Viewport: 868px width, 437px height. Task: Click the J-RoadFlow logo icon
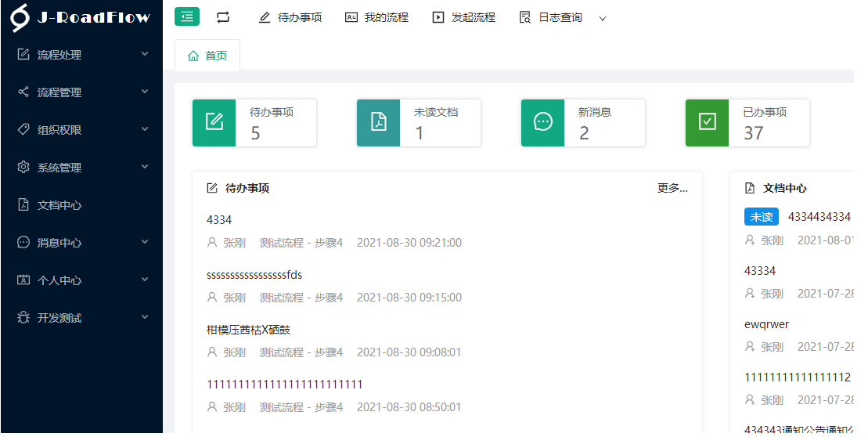tap(20, 17)
